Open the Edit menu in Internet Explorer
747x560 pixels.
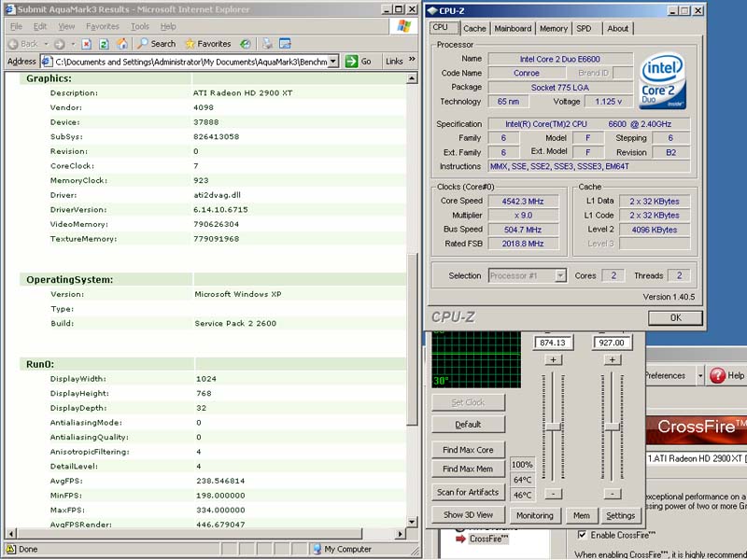[x=40, y=26]
